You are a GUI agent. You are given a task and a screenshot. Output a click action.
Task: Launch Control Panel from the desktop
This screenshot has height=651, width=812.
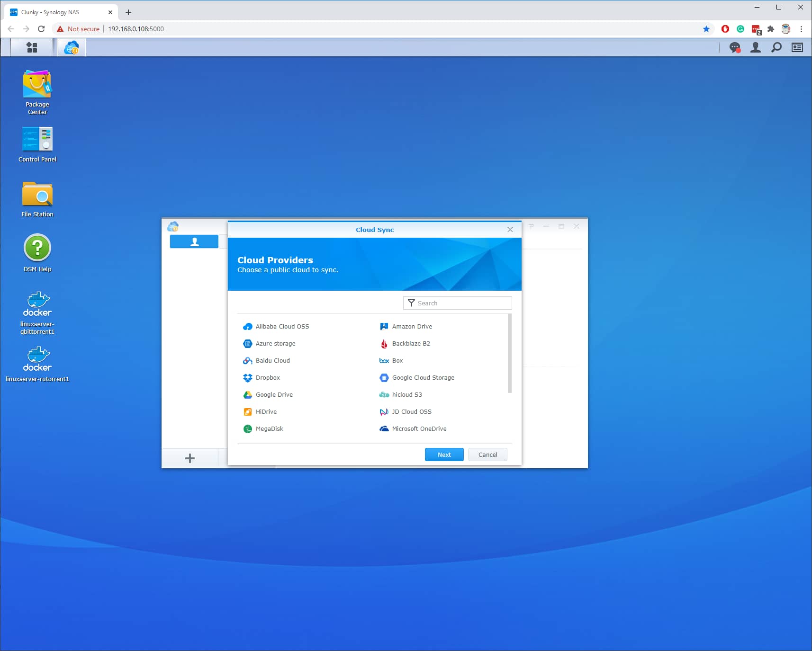click(x=37, y=145)
